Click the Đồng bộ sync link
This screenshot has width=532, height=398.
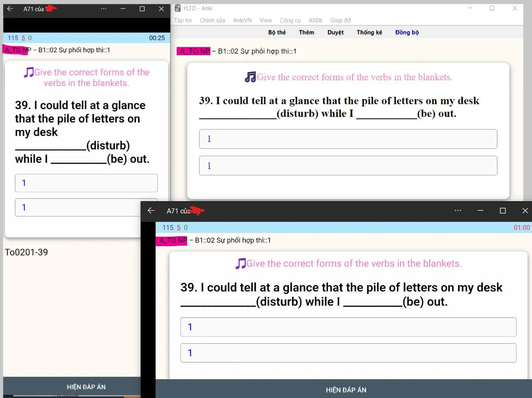pyautogui.click(x=407, y=32)
